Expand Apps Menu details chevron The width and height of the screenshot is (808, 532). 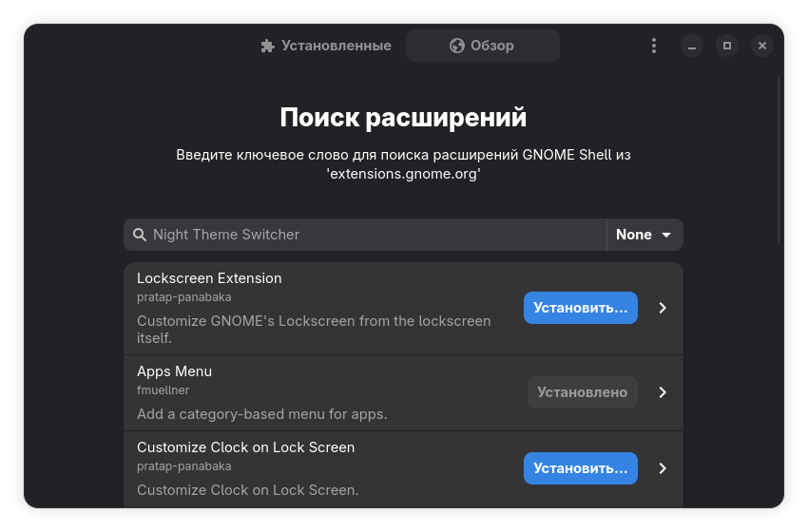click(x=663, y=392)
